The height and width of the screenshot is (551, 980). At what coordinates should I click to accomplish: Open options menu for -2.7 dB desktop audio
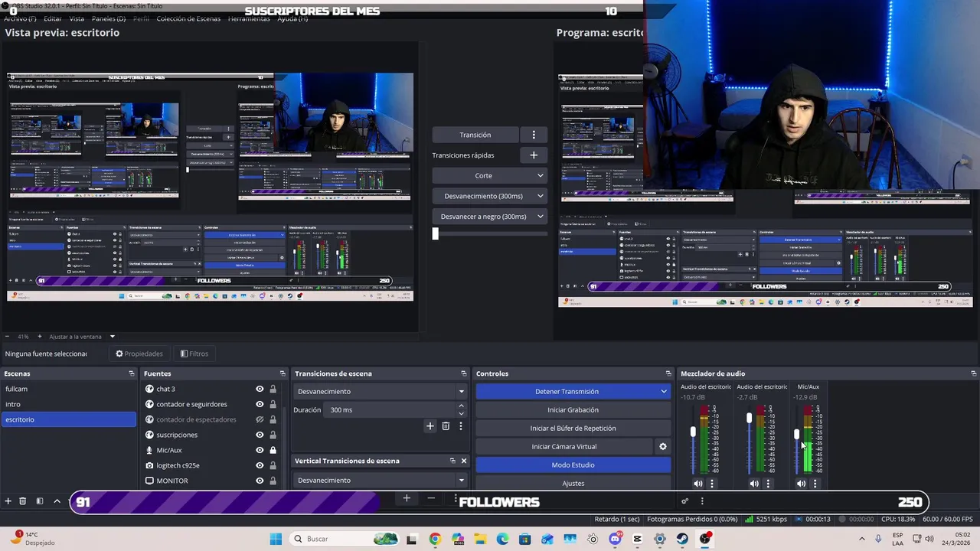(x=768, y=484)
